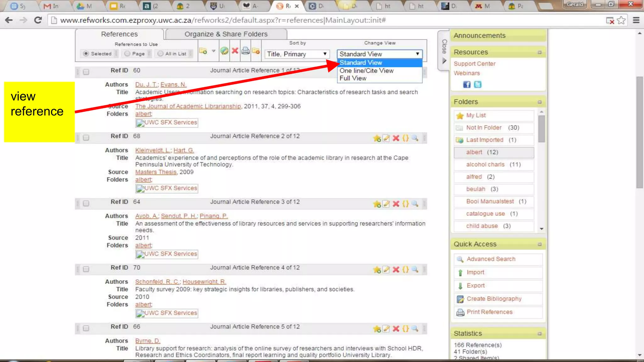Open the Facebook icon under Resources

click(467, 85)
